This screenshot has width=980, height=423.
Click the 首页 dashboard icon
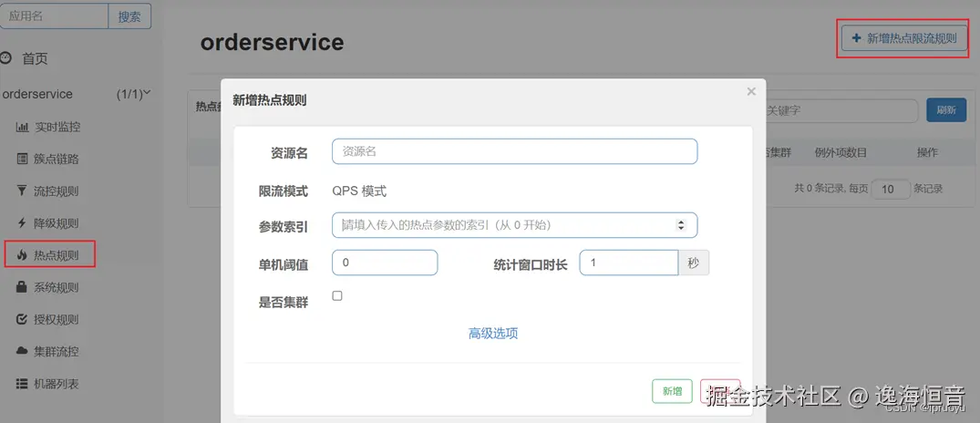pyautogui.click(x=6, y=58)
